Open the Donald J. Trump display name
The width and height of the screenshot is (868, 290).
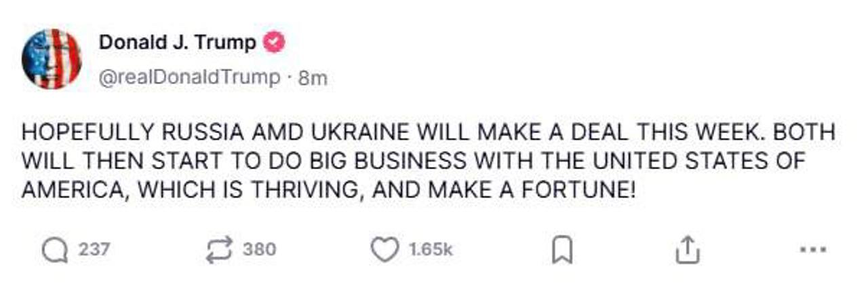click(178, 43)
